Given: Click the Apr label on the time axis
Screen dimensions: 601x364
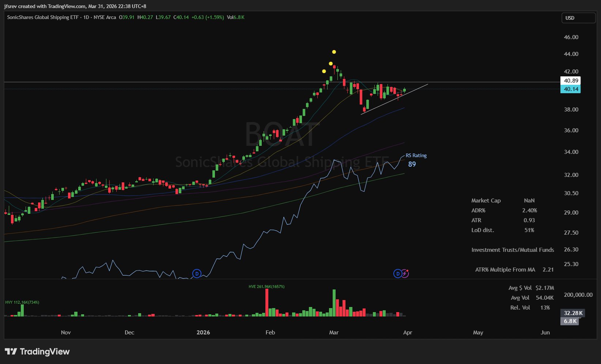Looking at the screenshot, I should coord(408,332).
